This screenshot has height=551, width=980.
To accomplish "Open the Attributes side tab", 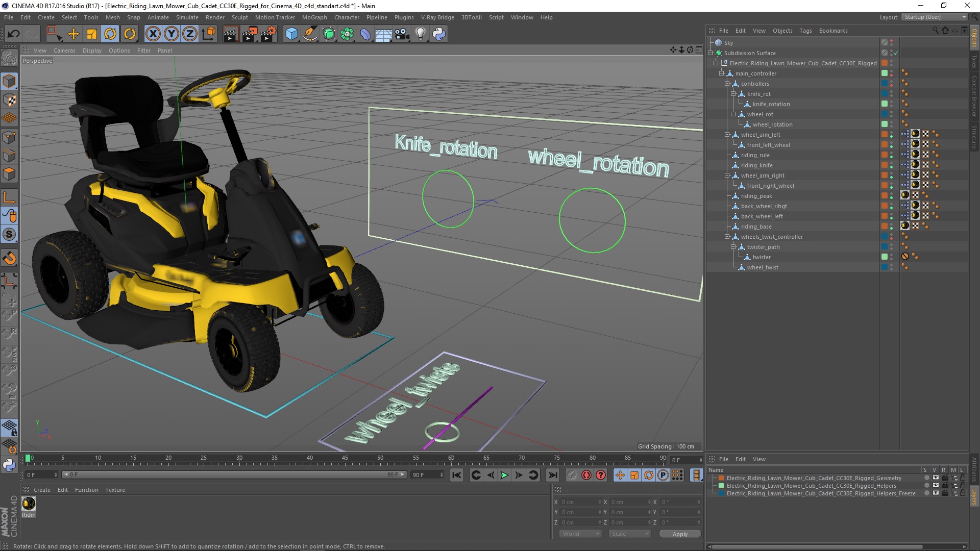I will coord(974,469).
